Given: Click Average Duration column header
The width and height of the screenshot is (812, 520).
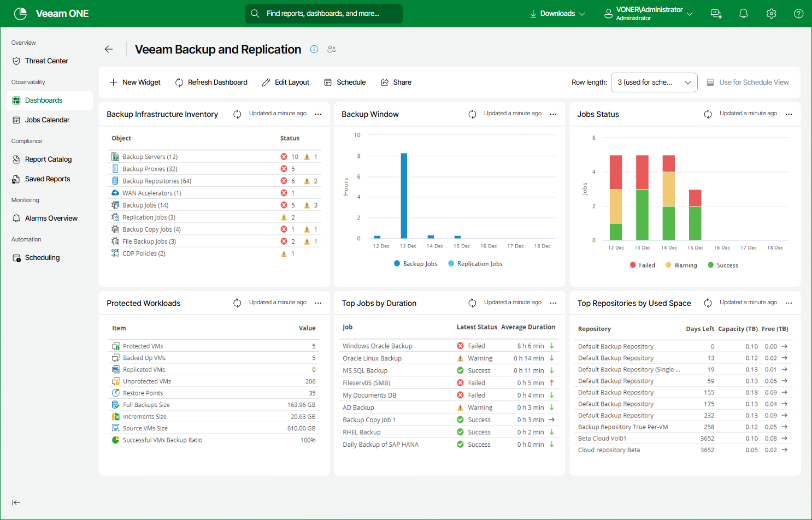Looking at the screenshot, I should click(528, 327).
